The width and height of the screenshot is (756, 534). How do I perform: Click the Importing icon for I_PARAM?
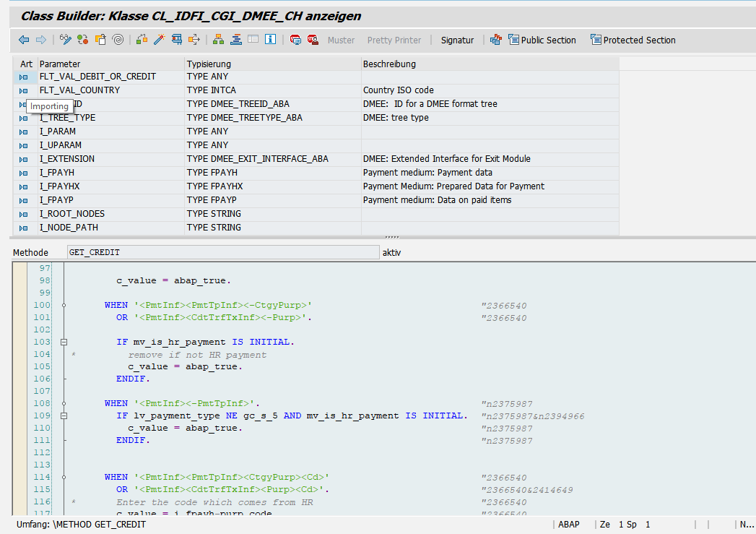[x=23, y=132]
